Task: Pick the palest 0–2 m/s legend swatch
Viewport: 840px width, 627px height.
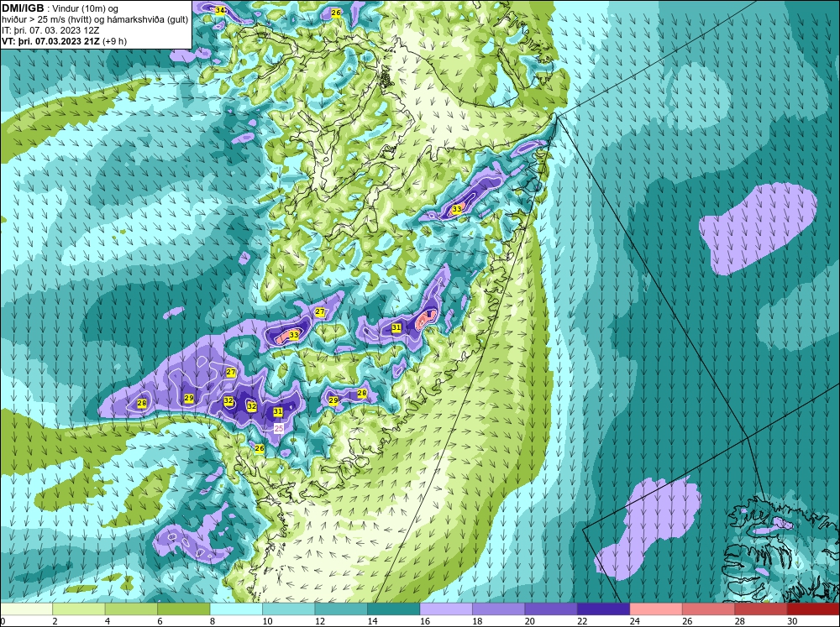Action: pos(26,609)
